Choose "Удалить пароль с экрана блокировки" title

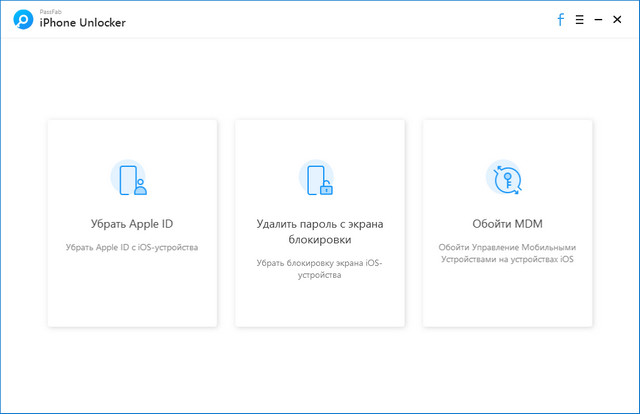(319, 231)
